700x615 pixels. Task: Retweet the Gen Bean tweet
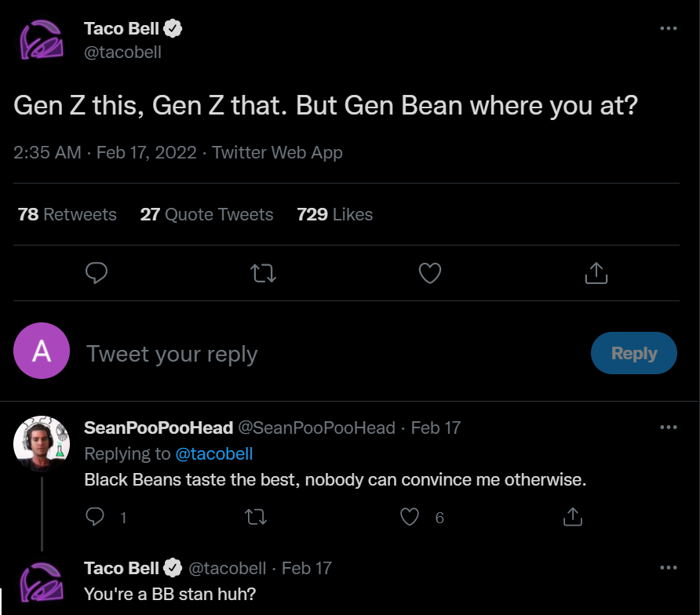tap(262, 273)
